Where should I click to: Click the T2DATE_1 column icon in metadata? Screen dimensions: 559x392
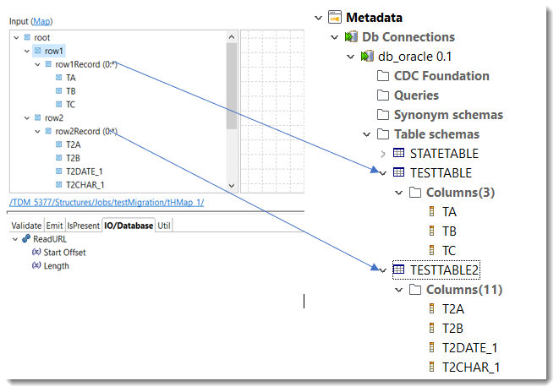pyautogui.click(x=432, y=348)
